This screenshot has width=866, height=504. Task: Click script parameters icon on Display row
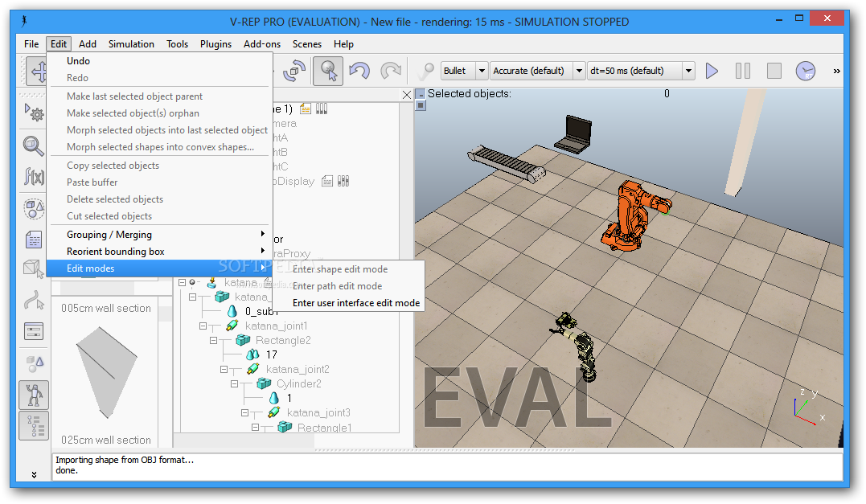pos(343,181)
